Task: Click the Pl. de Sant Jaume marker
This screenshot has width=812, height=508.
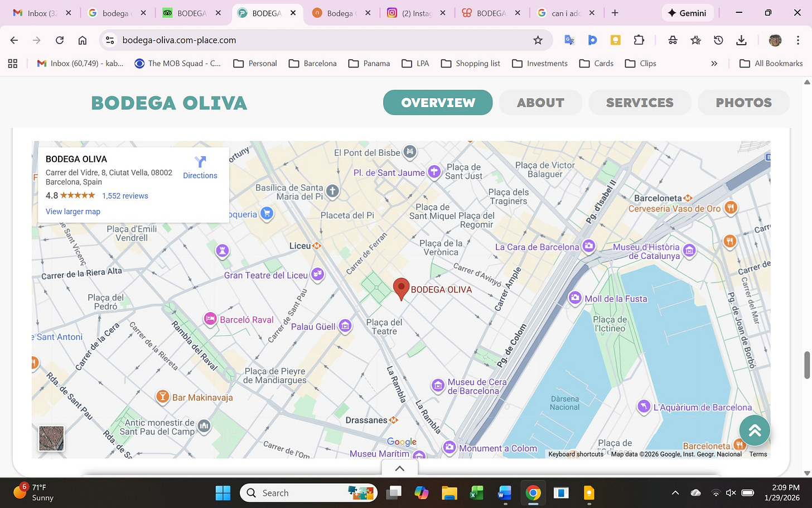Action: [x=434, y=172]
